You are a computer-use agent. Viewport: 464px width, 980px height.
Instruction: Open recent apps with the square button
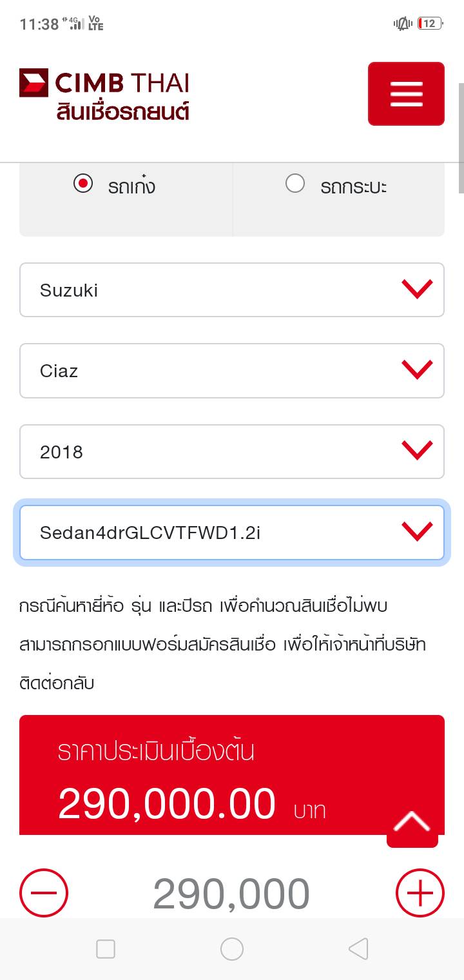click(x=106, y=948)
